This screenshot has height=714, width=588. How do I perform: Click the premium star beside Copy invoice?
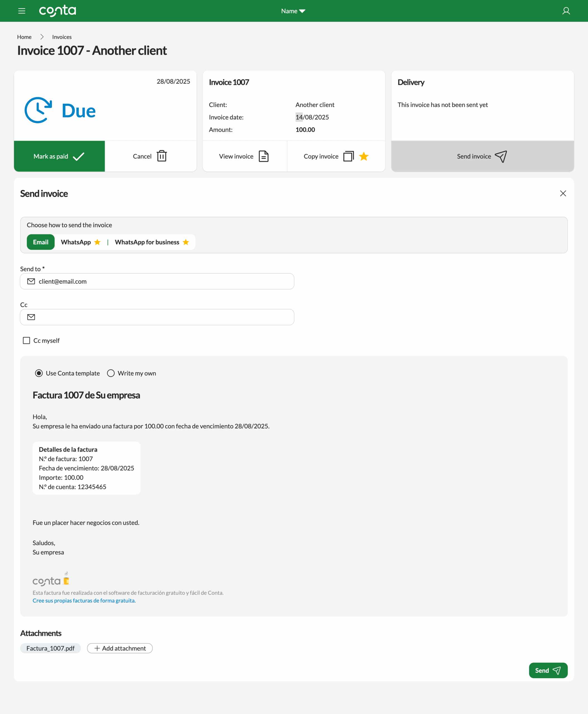tap(364, 156)
